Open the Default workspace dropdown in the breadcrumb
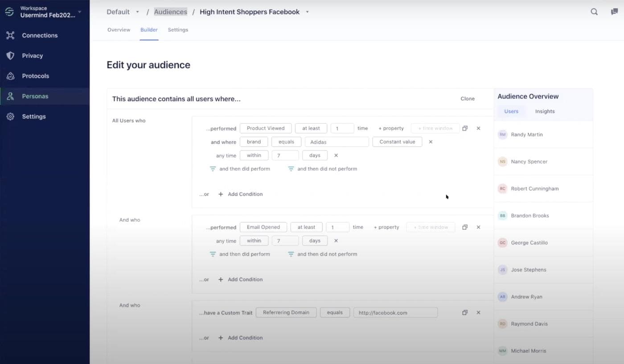The width and height of the screenshot is (624, 364). (137, 12)
